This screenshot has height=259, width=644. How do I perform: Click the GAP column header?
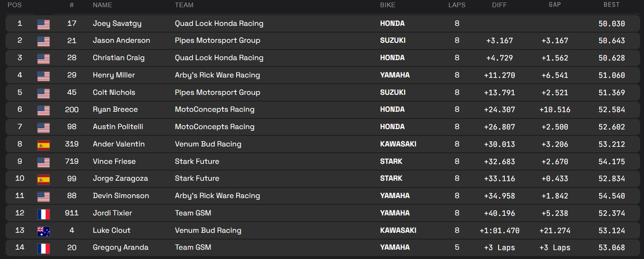coord(555,5)
